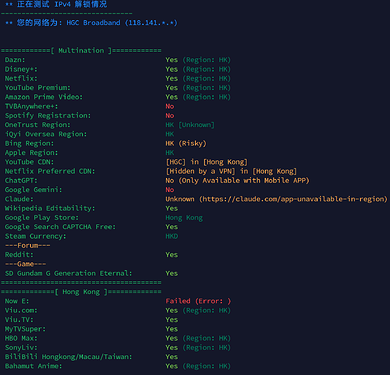Click the red 'No' beside Google Gemini
This screenshot has height=375, width=390.
pyautogui.click(x=170, y=190)
